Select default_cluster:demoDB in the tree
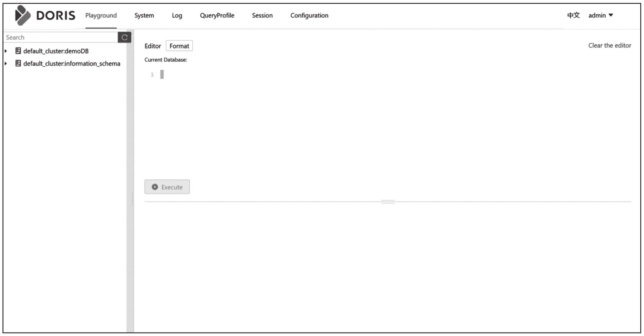Screen dimensions: 644x336 pyautogui.click(x=56, y=51)
